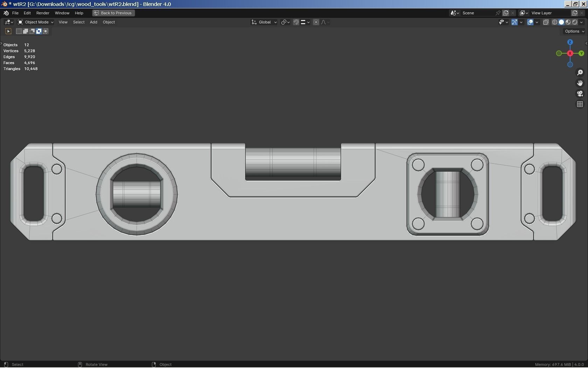Pin the scene to the workspace
Viewport: 588px width, 368px height.
(x=498, y=13)
